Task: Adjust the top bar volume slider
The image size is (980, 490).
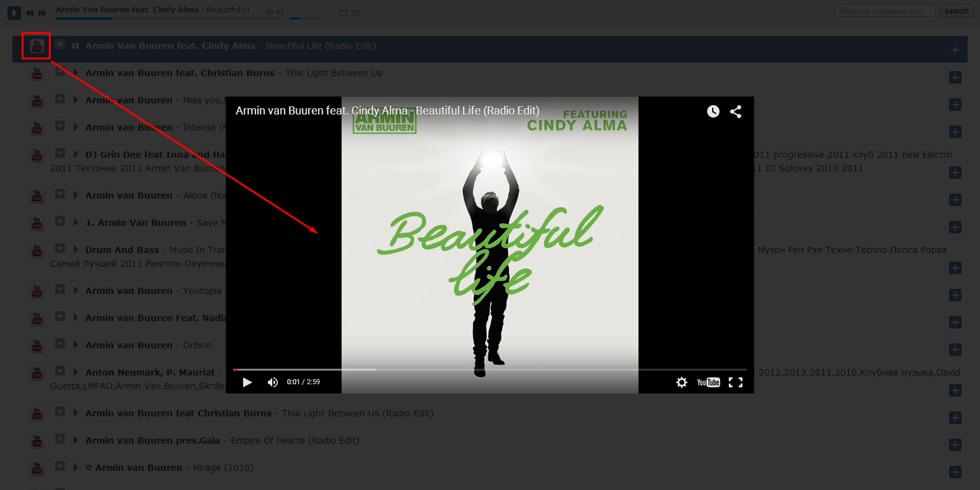Action: tap(307, 19)
